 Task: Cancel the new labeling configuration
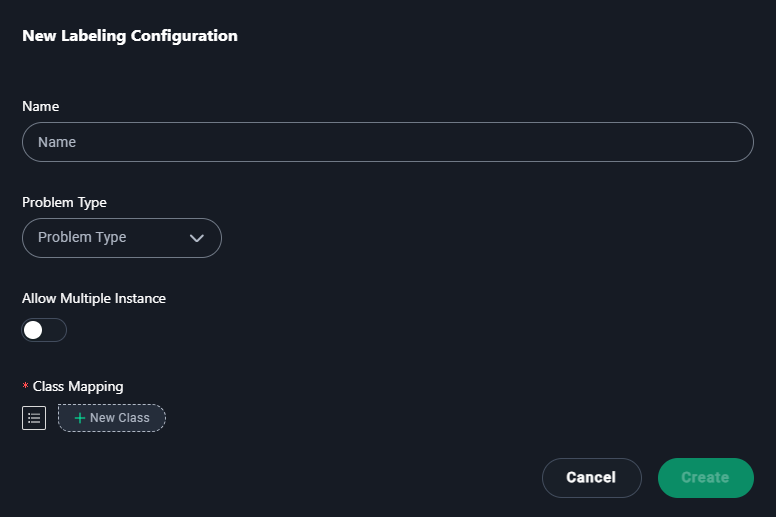click(x=592, y=478)
